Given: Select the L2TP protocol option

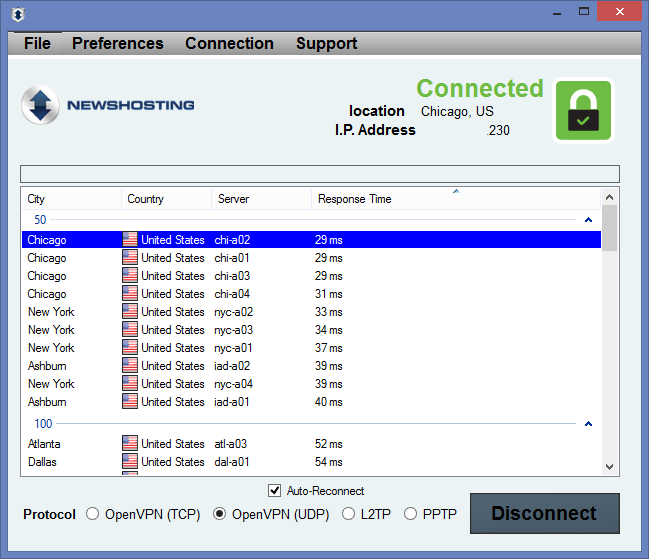Looking at the screenshot, I should point(349,514).
